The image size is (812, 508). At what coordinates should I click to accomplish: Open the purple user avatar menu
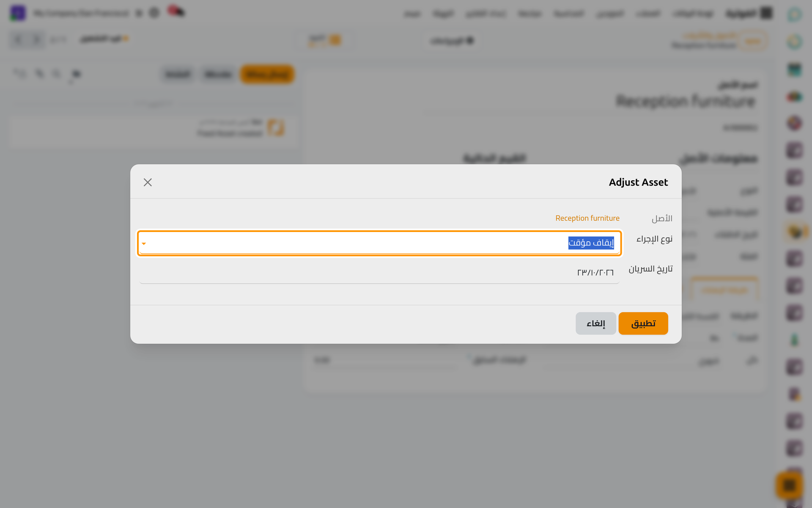coord(18,13)
